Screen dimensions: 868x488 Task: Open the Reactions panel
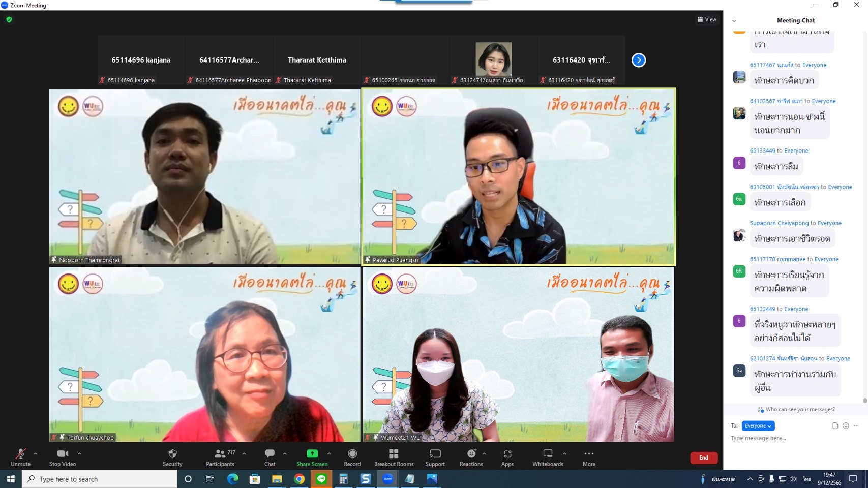tap(470, 456)
